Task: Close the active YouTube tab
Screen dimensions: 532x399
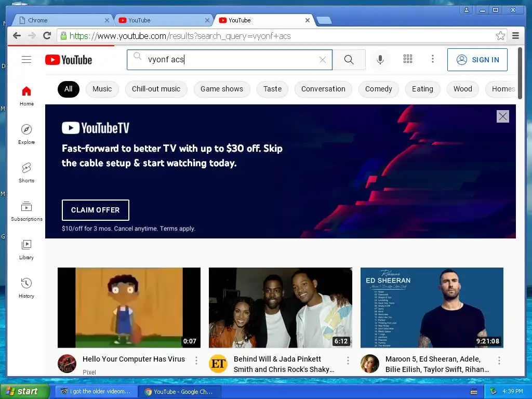Action: (x=308, y=20)
